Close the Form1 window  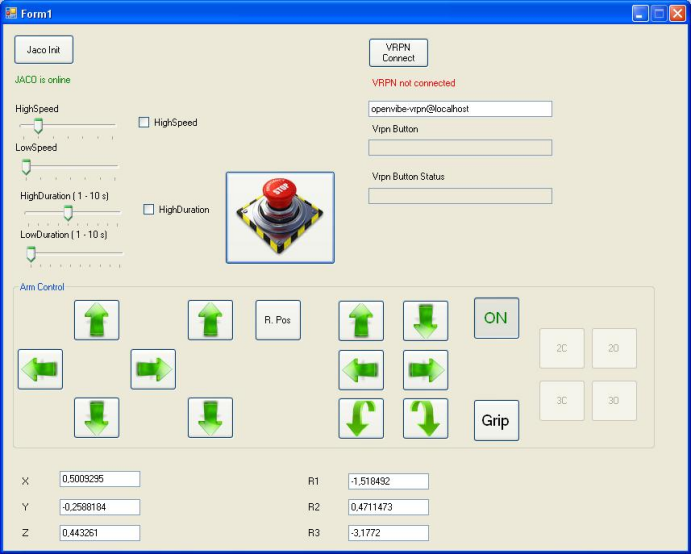click(x=677, y=14)
